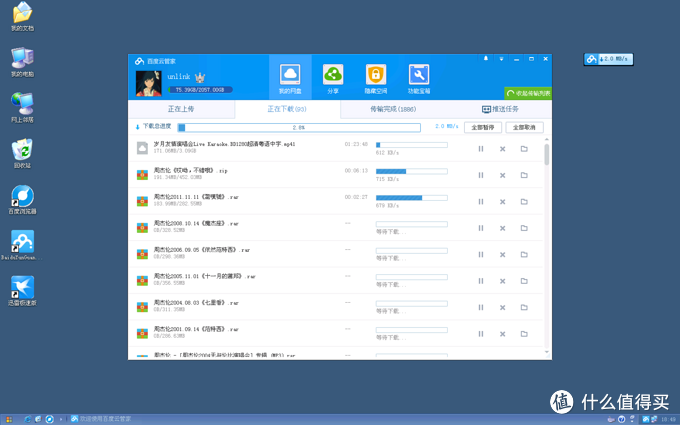Pause the 周杰伦2004.08.03 rar task

(481, 307)
